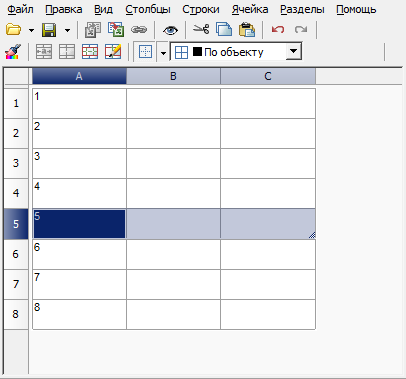Click the save diskette icon
This screenshot has width=406, height=379.
click(x=49, y=30)
